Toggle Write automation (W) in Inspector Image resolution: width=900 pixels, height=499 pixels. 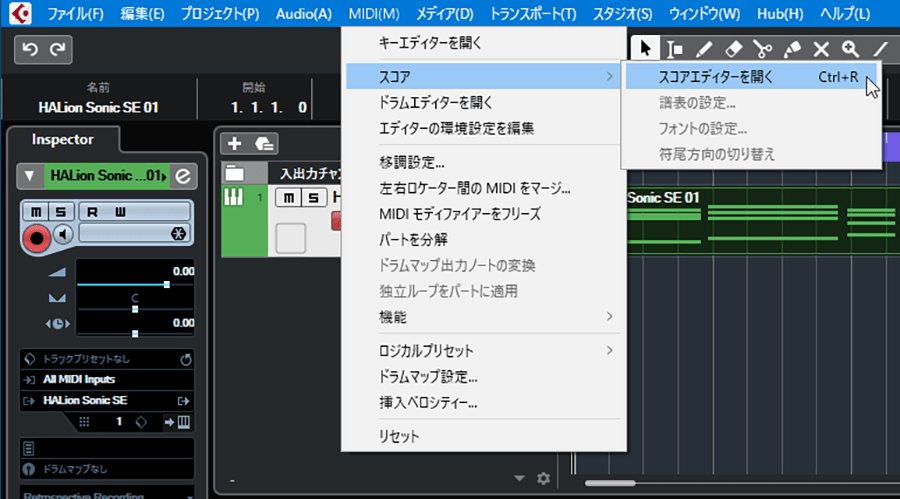(120, 212)
